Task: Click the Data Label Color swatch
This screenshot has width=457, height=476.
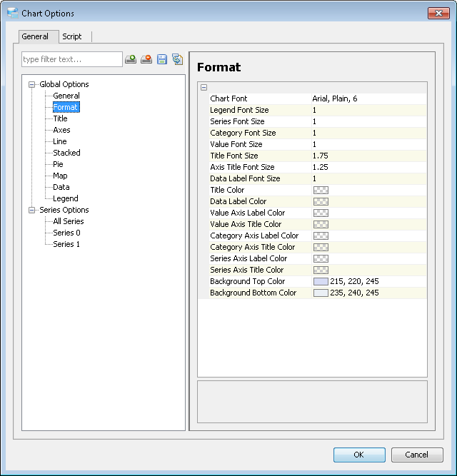Action: (321, 201)
